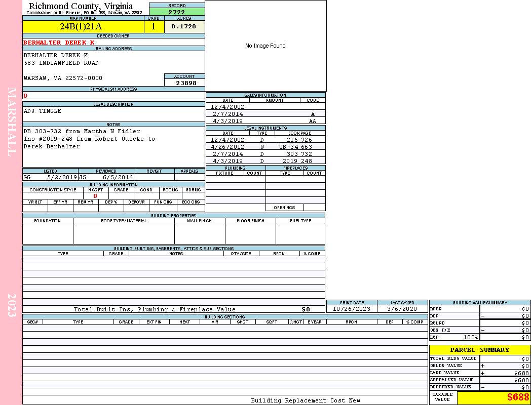Click the 2023 year on pink sidebar
This screenshot has width=532, height=405.
[x=11, y=305]
